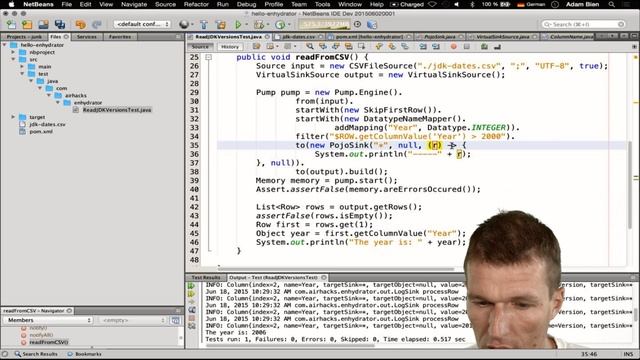
Task: Expand the nbproject folder
Action: tap(13, 52)
